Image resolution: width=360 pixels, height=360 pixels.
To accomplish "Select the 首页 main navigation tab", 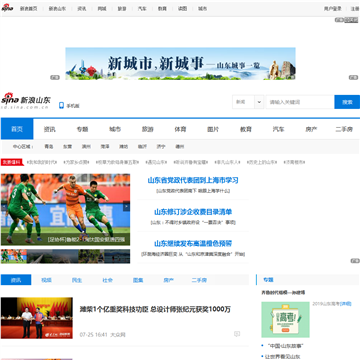I will 17,129.
